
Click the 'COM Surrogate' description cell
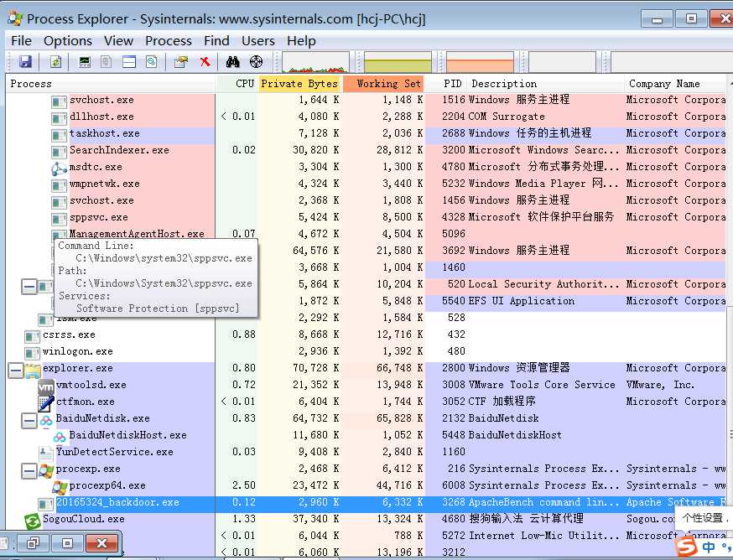(507, 118)
